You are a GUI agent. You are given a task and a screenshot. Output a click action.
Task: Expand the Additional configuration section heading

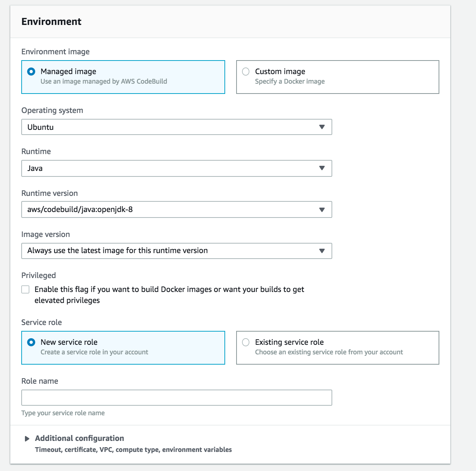click(x=79, y=438)
